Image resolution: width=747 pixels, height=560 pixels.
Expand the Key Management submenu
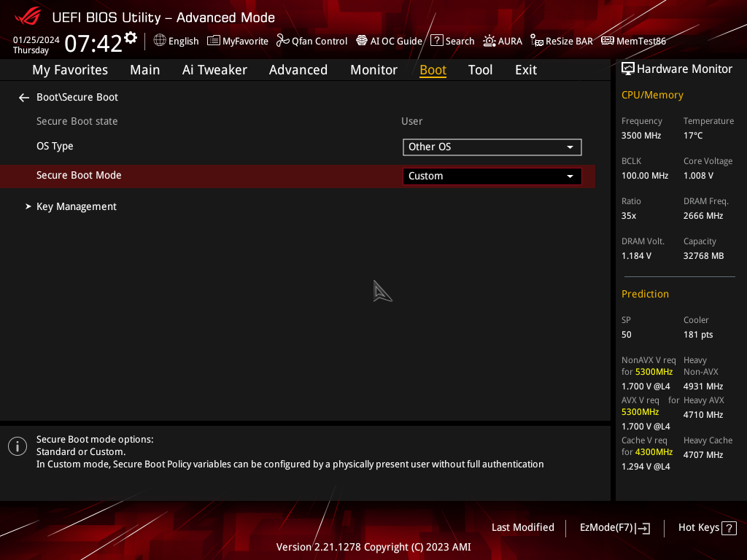[76, 207]
